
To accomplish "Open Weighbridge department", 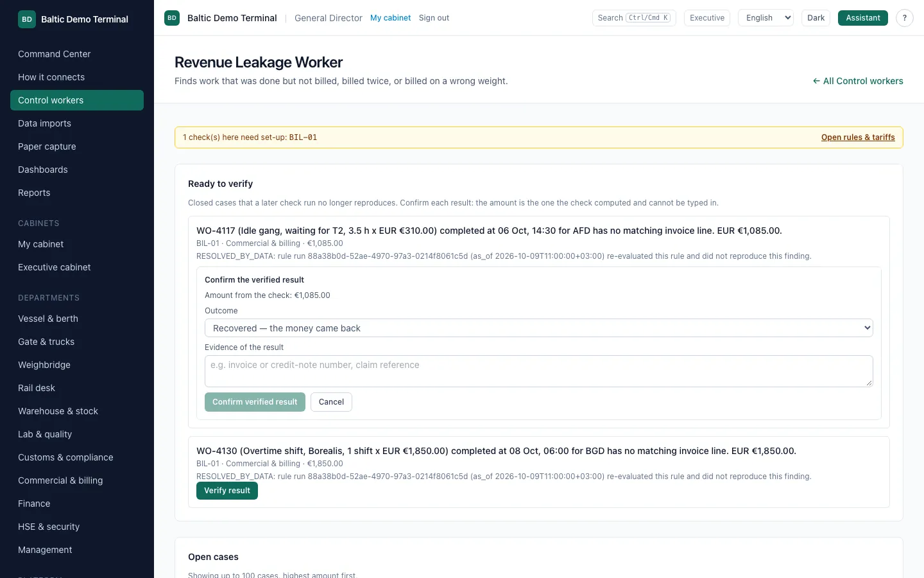I will [x=77, y=365].
